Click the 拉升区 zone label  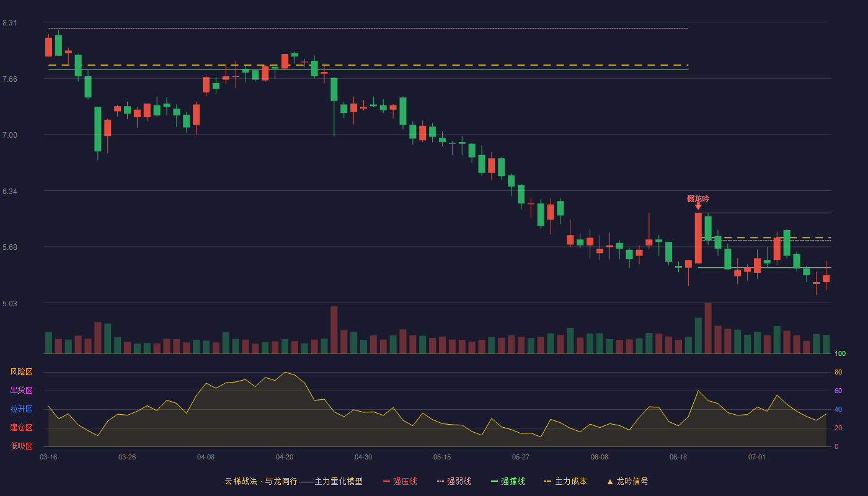pyautogui.click(x=21, y=409)
